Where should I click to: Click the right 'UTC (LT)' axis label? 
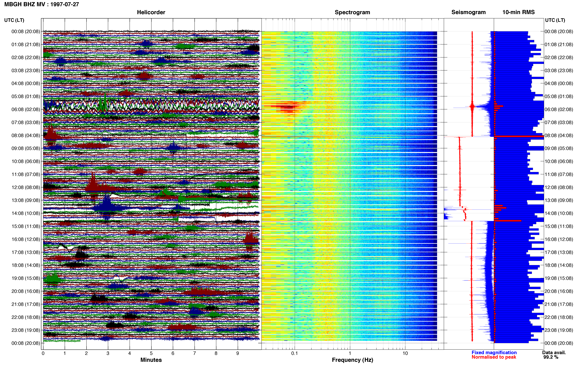click(555, 20)
